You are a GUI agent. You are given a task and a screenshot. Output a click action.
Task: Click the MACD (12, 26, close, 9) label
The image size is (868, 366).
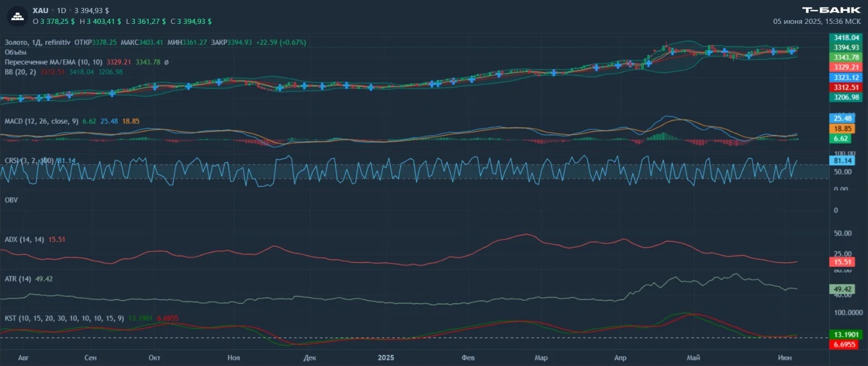[x=41, y=121]
